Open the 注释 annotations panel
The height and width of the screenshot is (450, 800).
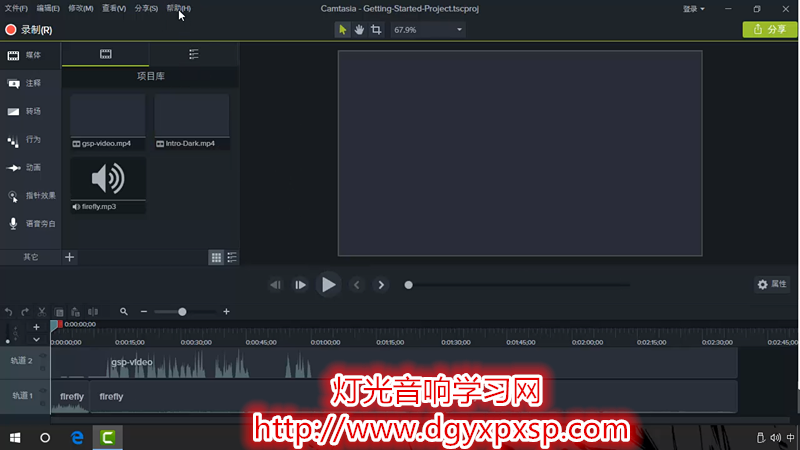(x=30, y=83)
